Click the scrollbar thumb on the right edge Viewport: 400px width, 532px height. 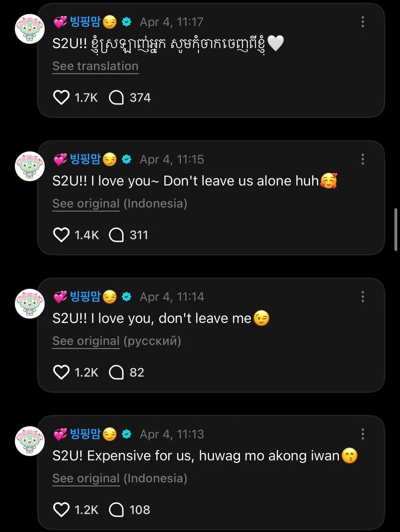pos(395,229)
